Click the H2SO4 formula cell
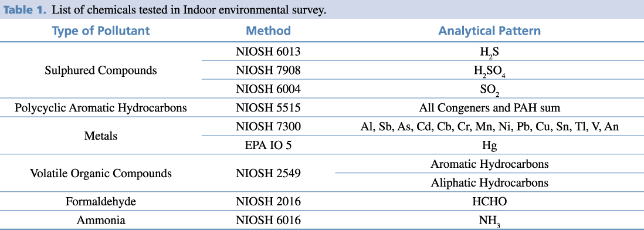This screenshot has height=230, width=644. (489, 72)
